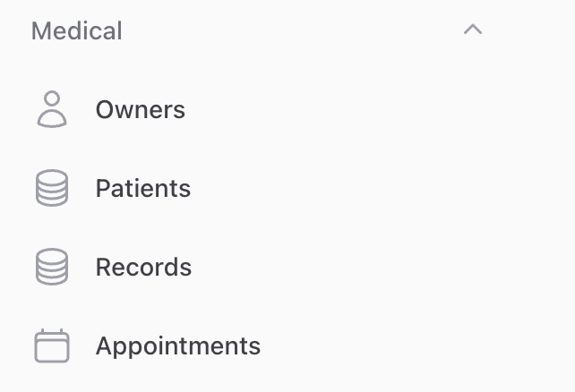This screenshot has width=575, height=392.
Task: Select the stacked-disks icon next to Records
Action: 52,268
